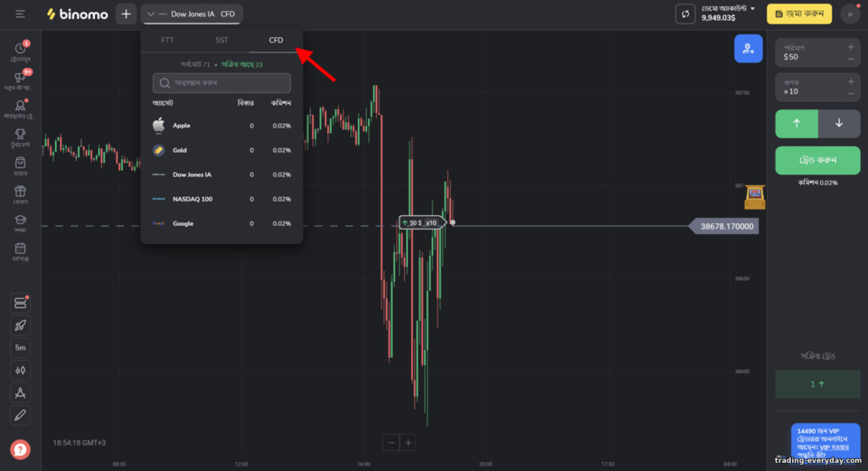This screenshot has height=471, width=868.
Task: Choose Google from the asset list
Action: point(222,223)
